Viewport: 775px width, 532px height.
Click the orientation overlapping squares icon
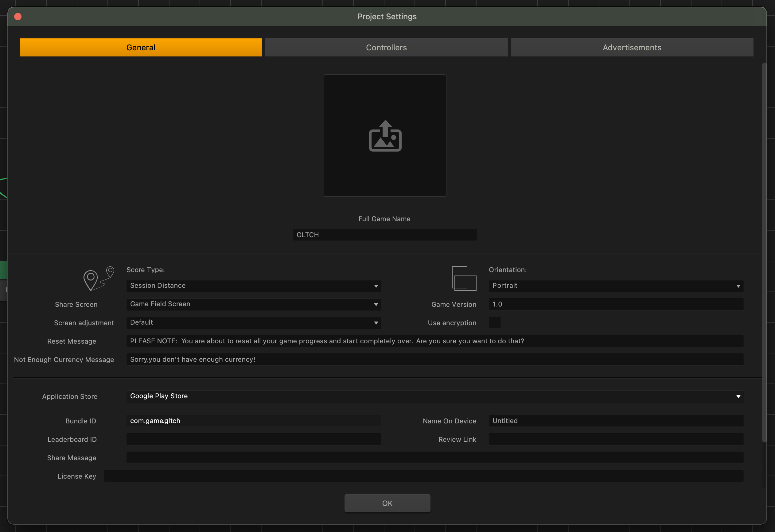(464, 278)
